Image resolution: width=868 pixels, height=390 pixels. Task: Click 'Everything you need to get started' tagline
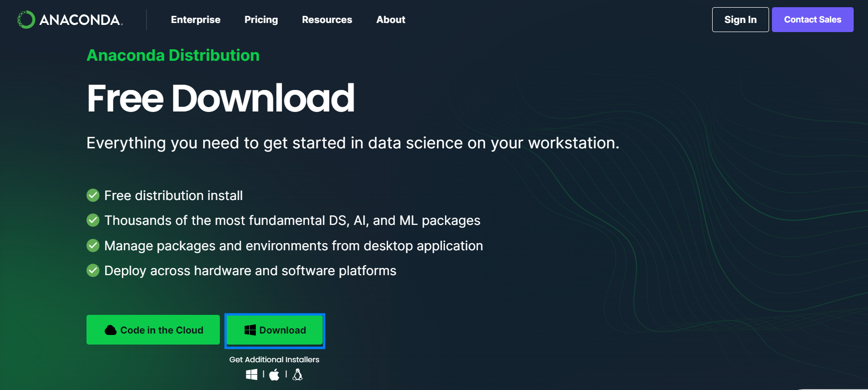click(353, 143)
